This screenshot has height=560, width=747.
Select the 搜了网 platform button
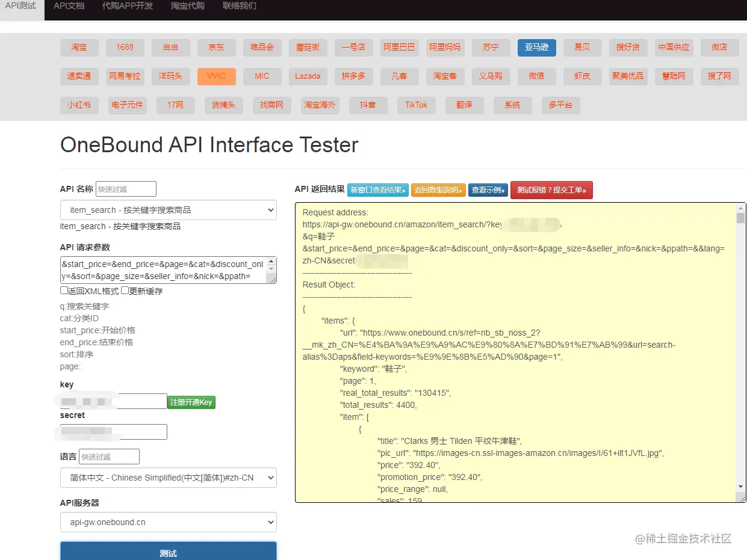[x=720, y=76]
